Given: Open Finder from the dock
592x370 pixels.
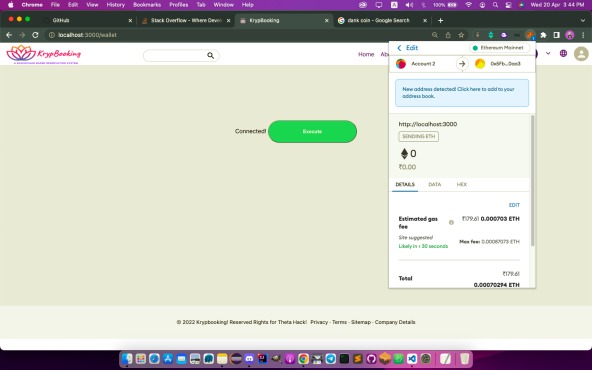Looking at the screenshot, I should 127,358.
